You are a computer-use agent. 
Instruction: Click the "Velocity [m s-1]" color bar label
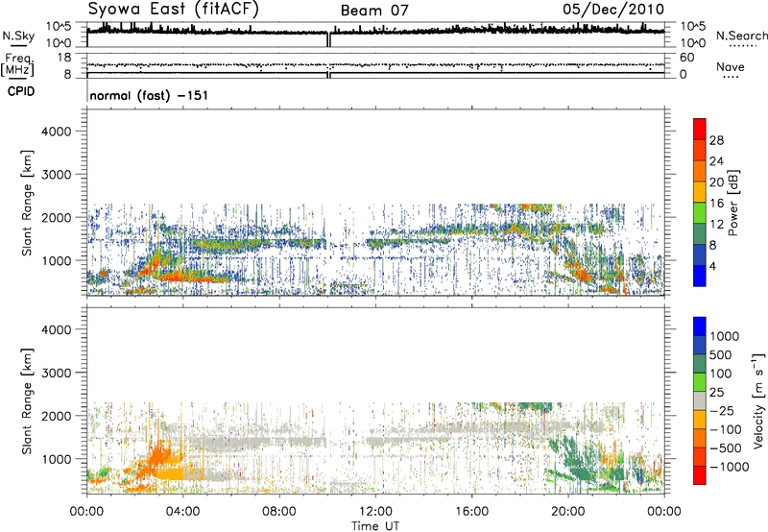point(758,401)
